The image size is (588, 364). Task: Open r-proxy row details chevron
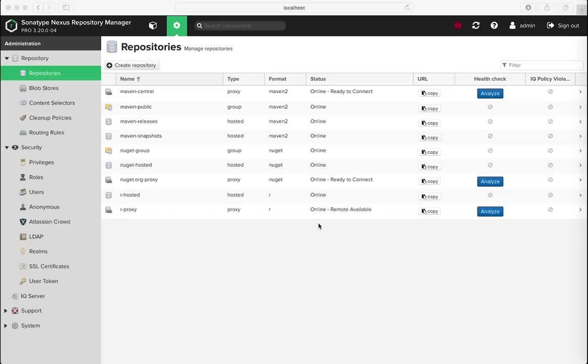click(580, 210)
